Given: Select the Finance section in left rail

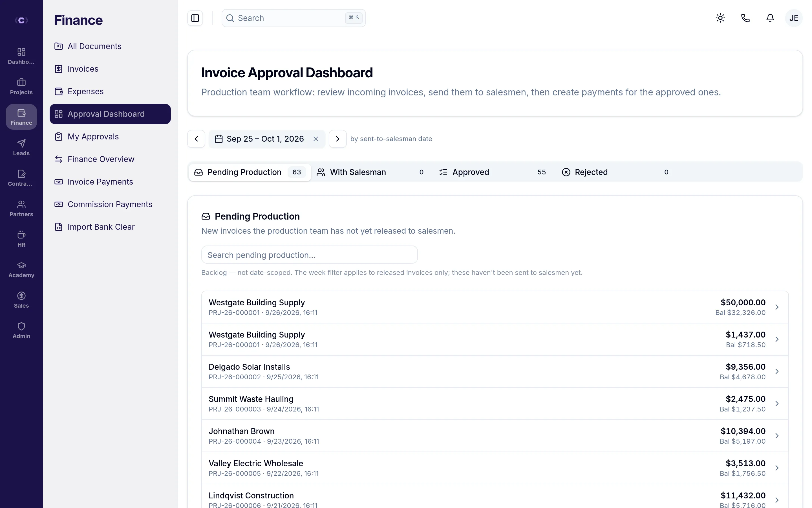Looking at the screenshot, I should click(x=21, y=117).
